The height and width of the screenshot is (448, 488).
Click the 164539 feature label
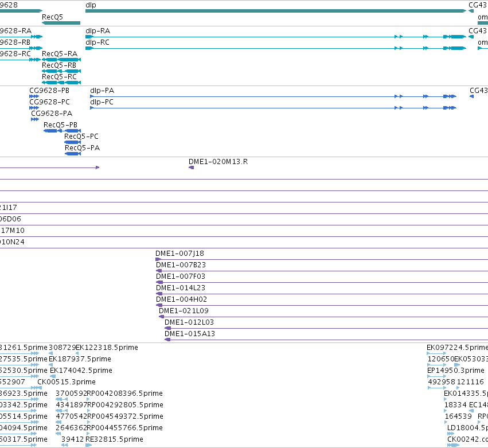pyautogui.click(x=458, y=416)
